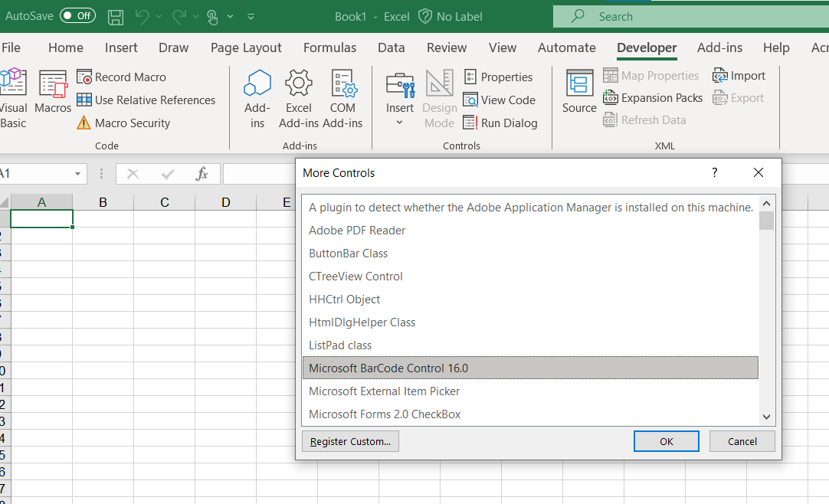Open the Undo history dropdown arrow
This screenshot has width=829, height=504.
coord(159,17)
